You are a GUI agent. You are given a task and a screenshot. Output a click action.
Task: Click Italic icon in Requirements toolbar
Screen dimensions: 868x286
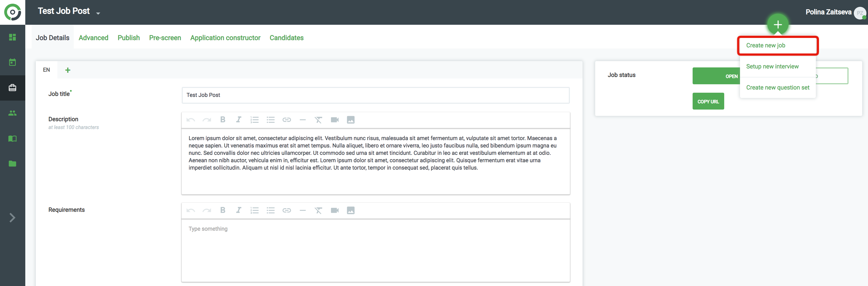239,210
